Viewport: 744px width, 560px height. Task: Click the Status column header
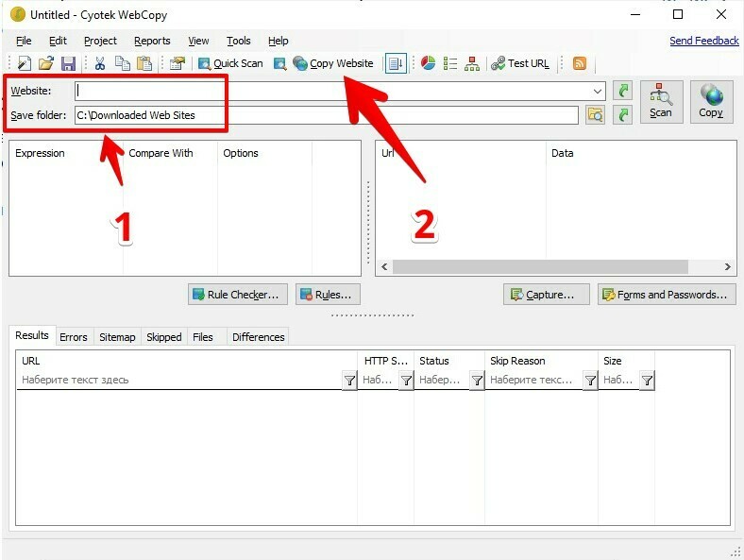448,361
